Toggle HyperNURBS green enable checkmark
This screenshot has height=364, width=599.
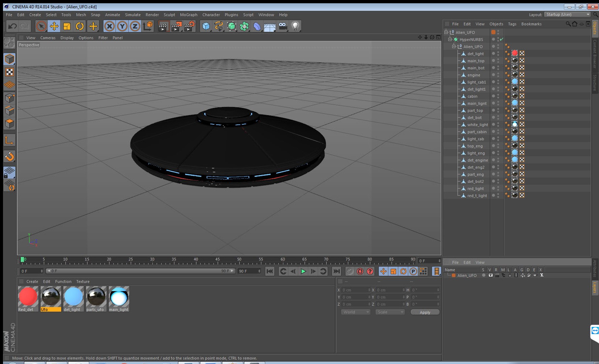click(502, 39)
